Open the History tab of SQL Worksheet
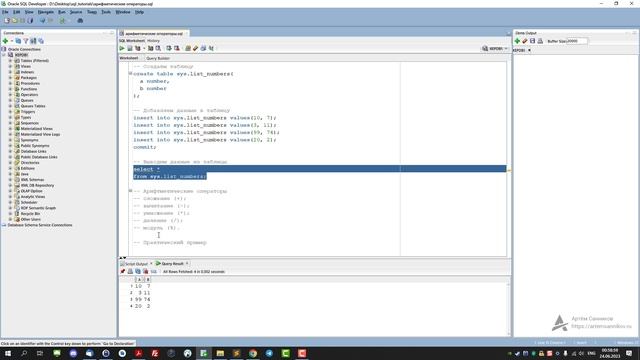 point(153,41)
